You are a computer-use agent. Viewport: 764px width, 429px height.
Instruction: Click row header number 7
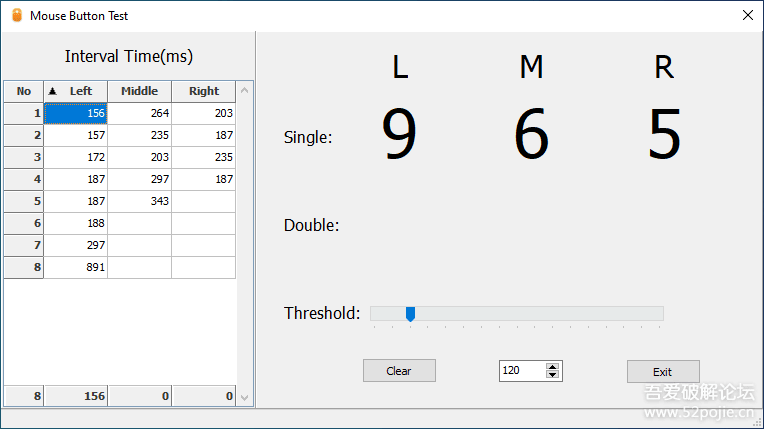pos(23,245)
